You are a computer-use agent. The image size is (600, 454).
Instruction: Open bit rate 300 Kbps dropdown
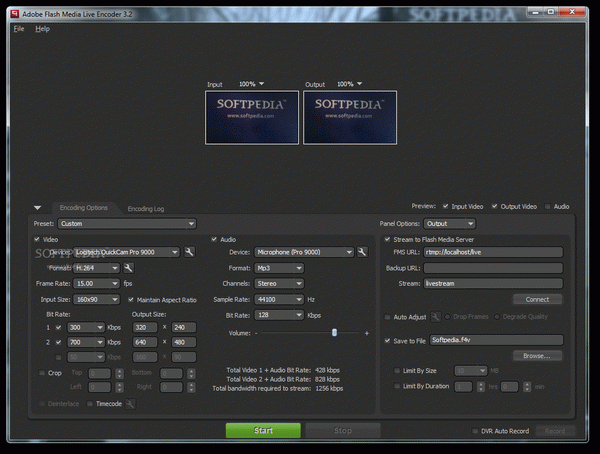coord(86,327)
